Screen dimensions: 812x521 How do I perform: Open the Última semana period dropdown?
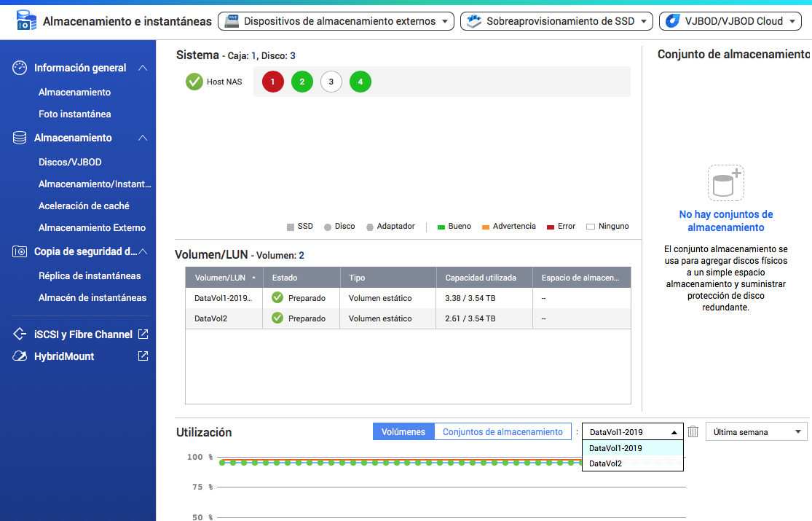[757, 432]
